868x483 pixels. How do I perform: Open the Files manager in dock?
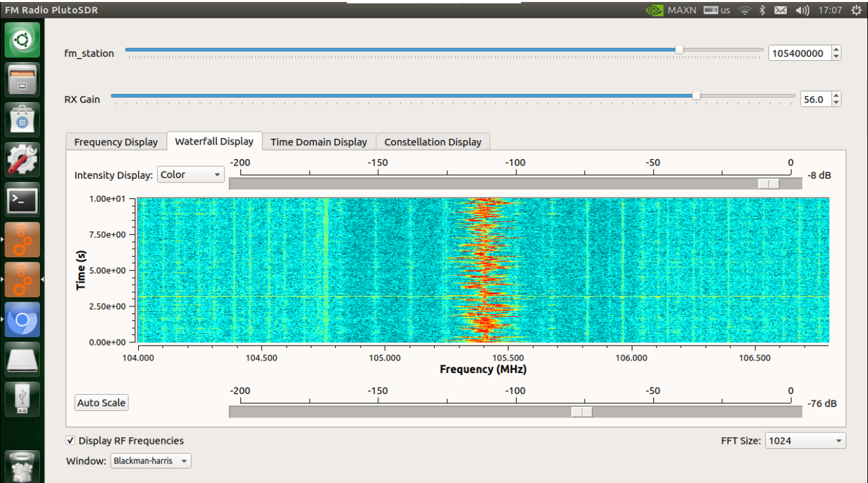[x=23, y=80]
